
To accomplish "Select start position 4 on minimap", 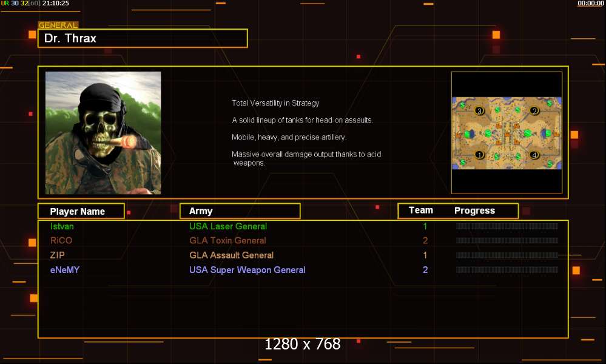I will tap(534, 155).
